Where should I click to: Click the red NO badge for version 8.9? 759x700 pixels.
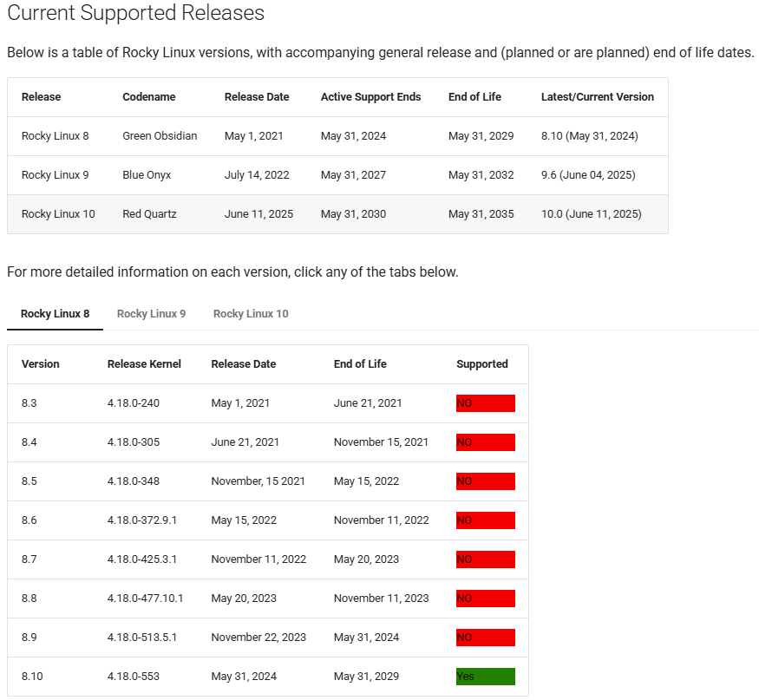[485, 638]
